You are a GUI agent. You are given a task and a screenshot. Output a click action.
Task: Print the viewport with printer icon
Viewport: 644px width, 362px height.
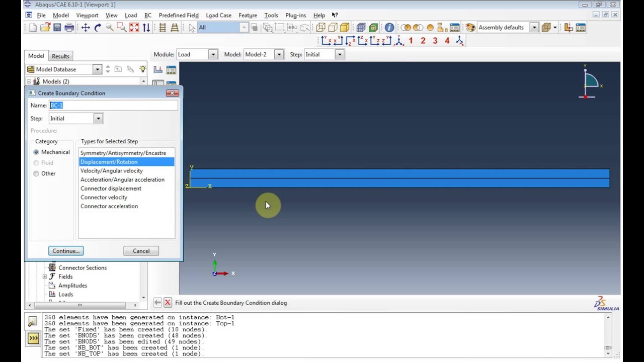coord(69,28)
